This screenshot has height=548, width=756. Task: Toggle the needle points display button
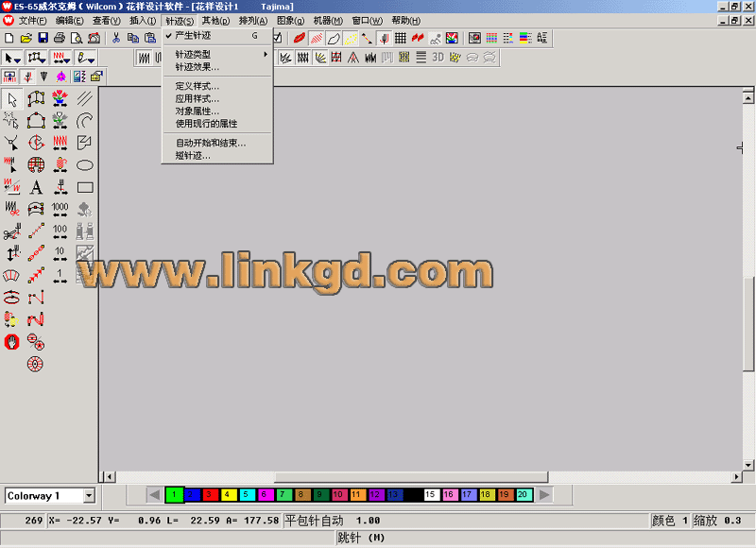[384, 38]
